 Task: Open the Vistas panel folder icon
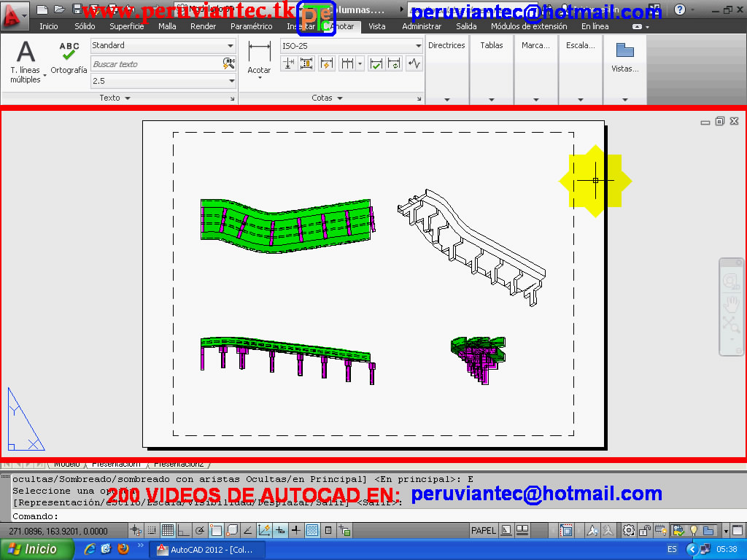pos(624,50)
